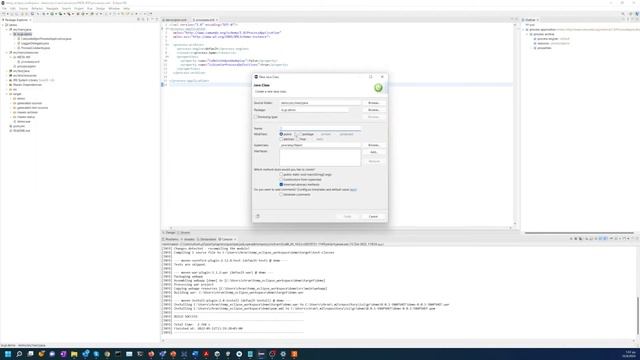Uncheck Inherited abstract methods option
640x360 pixels.
[x=281, y=184]
